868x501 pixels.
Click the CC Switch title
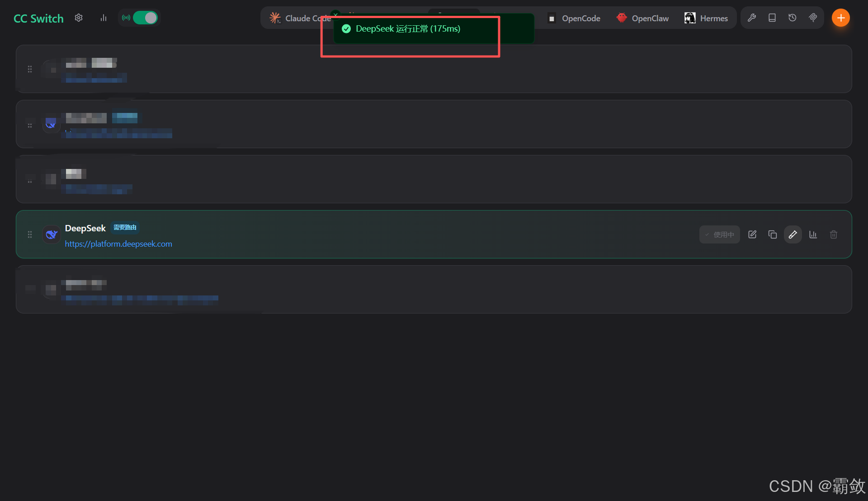pos(38,18)
